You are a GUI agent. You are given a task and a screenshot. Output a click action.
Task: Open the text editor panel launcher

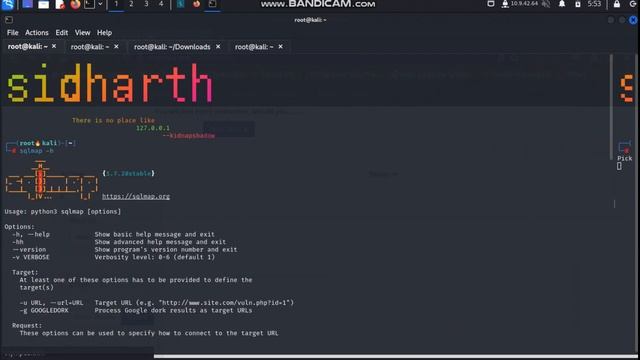point(60,4)
